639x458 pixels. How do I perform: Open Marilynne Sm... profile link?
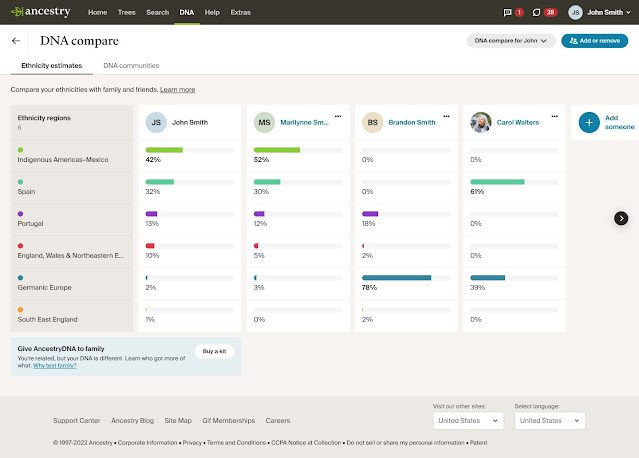[x=304, y=122]
